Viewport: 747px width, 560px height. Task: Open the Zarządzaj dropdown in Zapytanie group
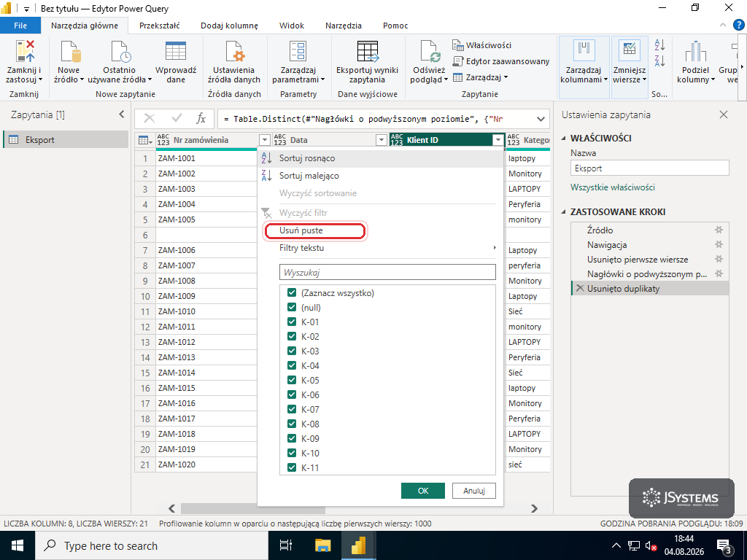(480, 77)
